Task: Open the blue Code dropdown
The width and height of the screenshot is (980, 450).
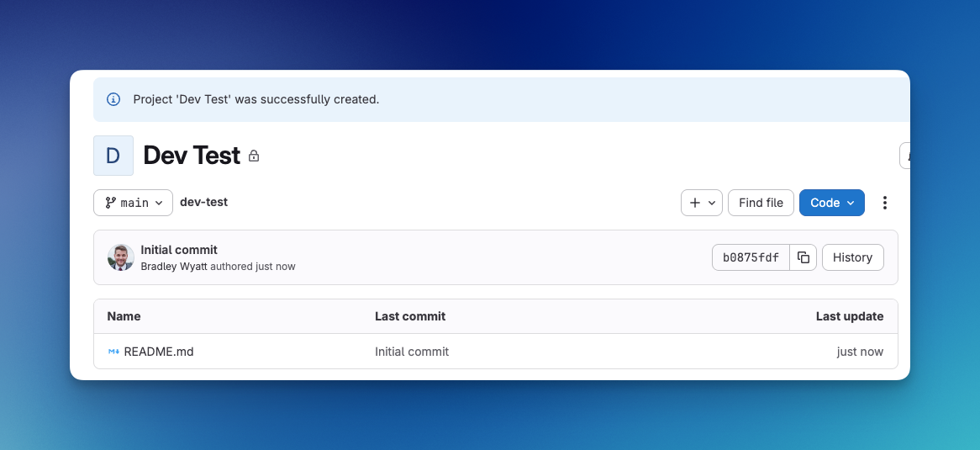Action: tap(831, 203)
